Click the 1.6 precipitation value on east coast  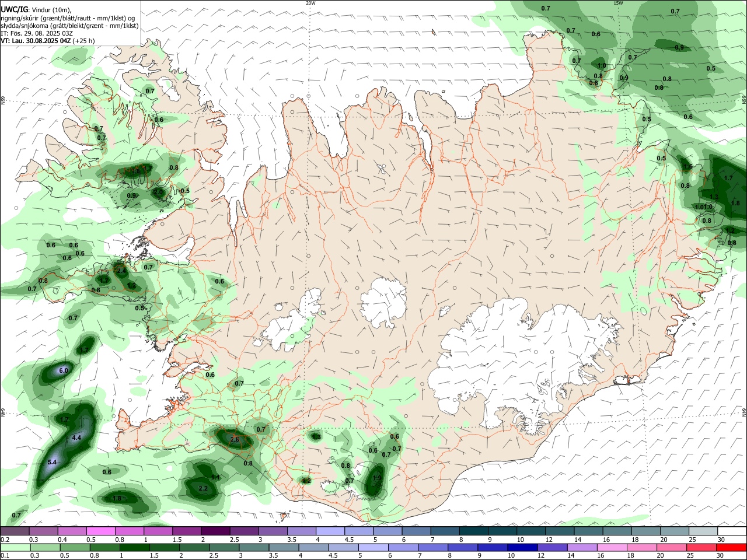point(687,167)
